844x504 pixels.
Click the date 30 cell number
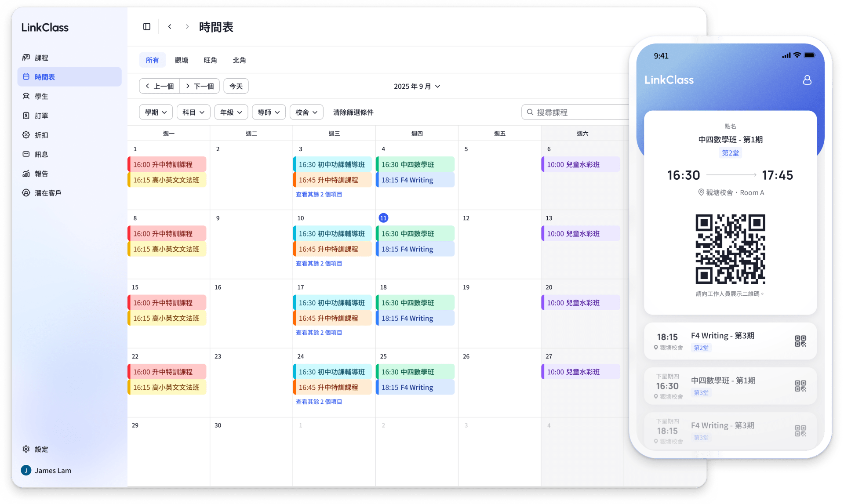click(x=218, y=425)
